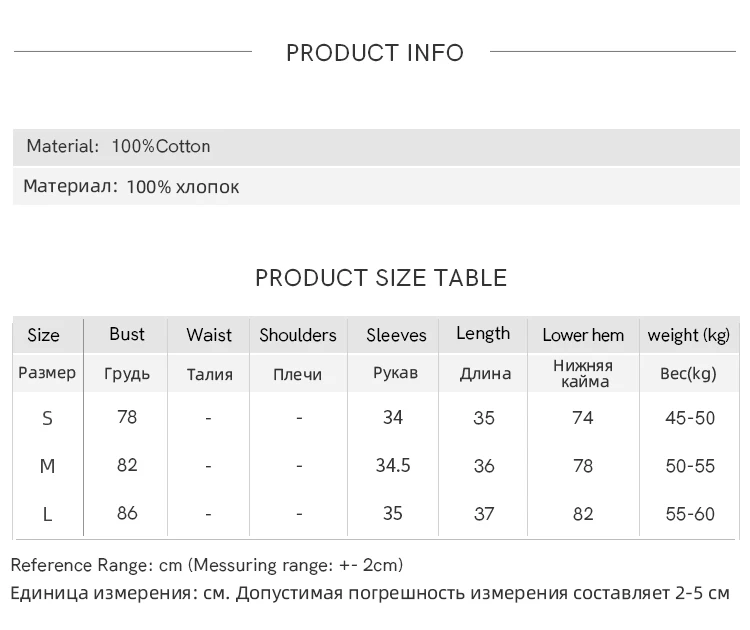Select the S size row label

47,418
